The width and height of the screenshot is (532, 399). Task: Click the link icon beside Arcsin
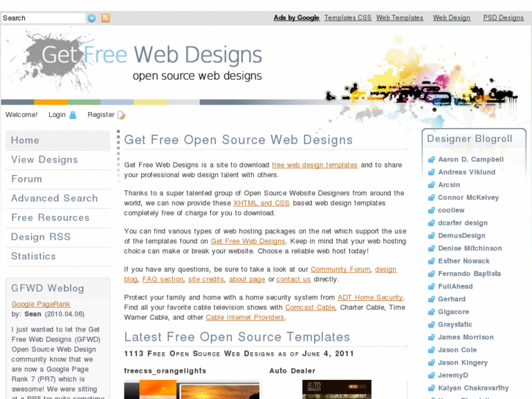(x=431, y=184)
